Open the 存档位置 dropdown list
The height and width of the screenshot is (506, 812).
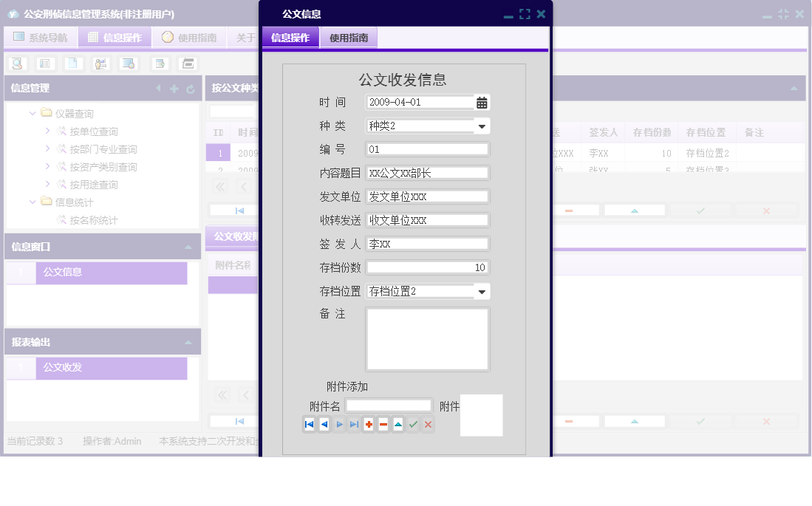483,291
